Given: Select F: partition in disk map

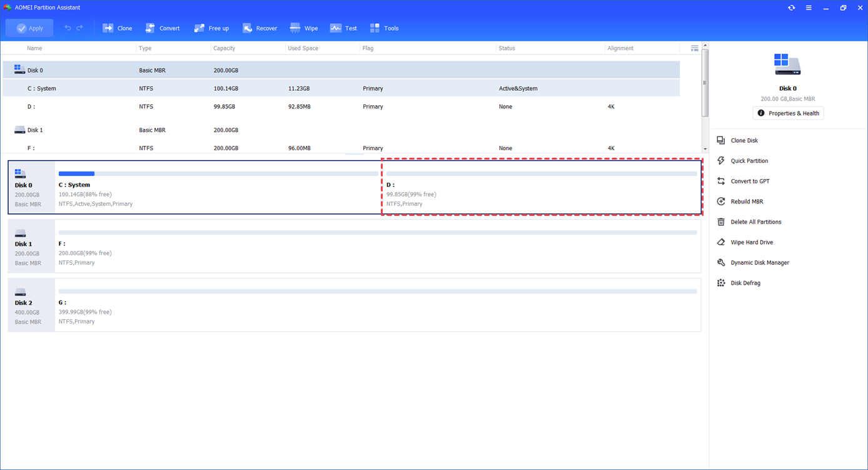Looking at the screenshot, I should pos(378,246).
